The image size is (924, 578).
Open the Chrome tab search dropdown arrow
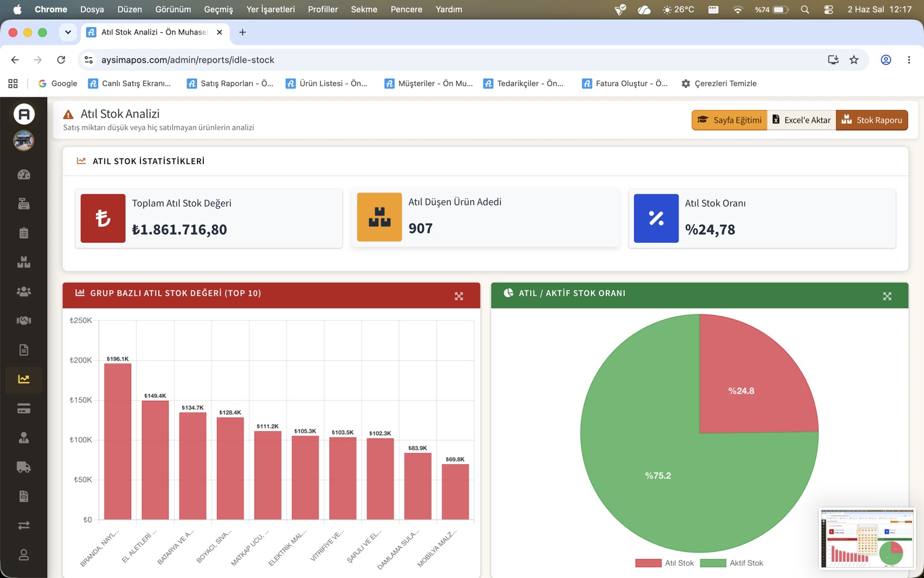click(x=68, y=32)
